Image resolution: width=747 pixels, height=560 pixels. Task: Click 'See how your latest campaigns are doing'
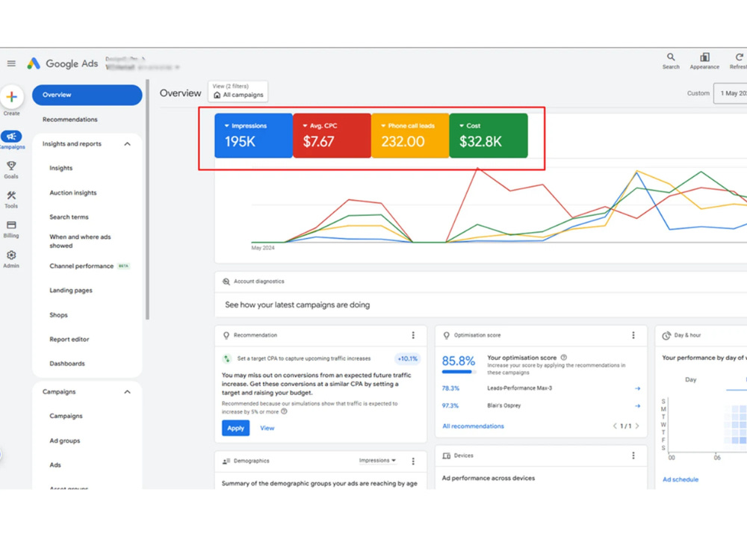[297, 305]
